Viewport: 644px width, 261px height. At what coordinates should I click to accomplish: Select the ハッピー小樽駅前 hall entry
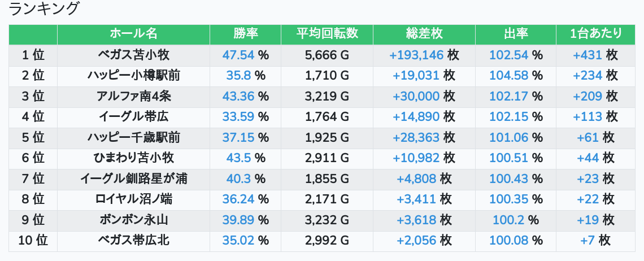click(133, 76)
